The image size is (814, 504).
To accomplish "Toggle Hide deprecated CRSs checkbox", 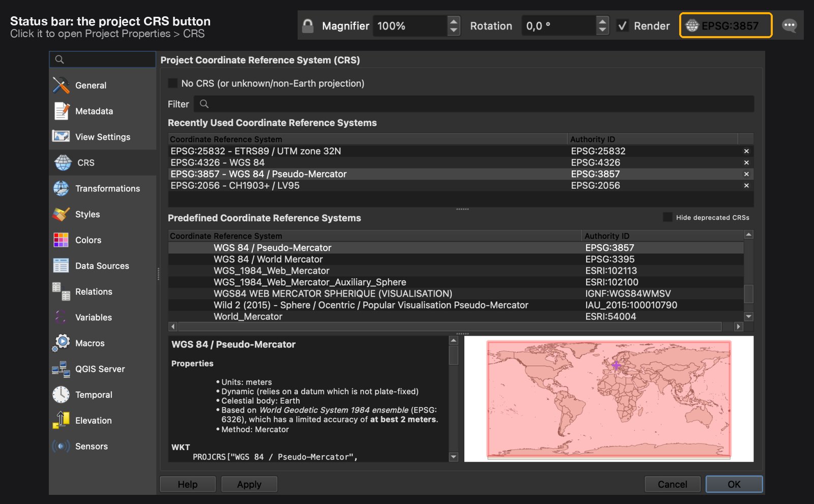I will [667, 217].
